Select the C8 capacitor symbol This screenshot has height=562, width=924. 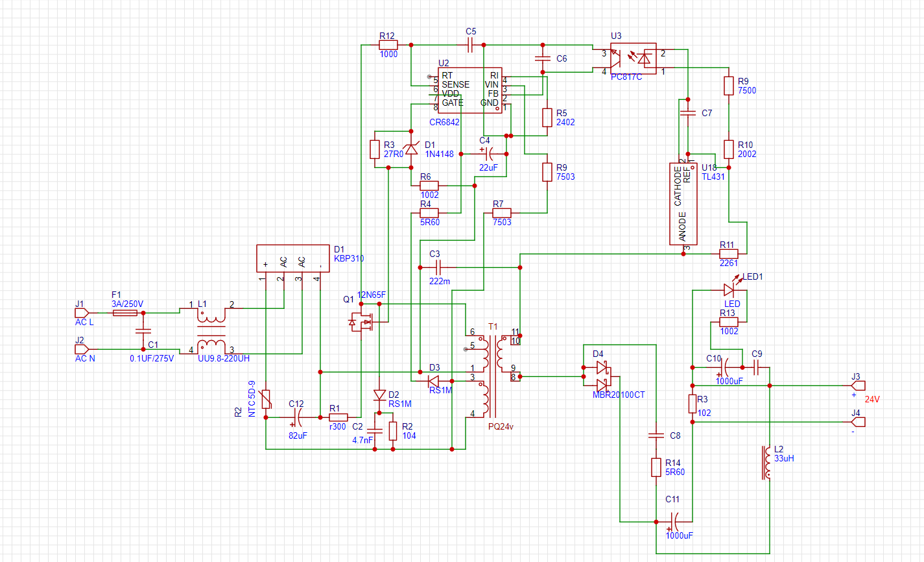pos(656,435)
